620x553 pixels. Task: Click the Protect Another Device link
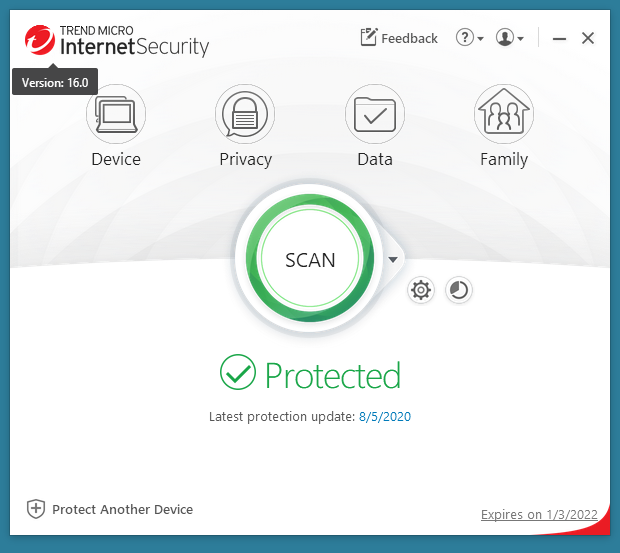(x=122, y=509)
